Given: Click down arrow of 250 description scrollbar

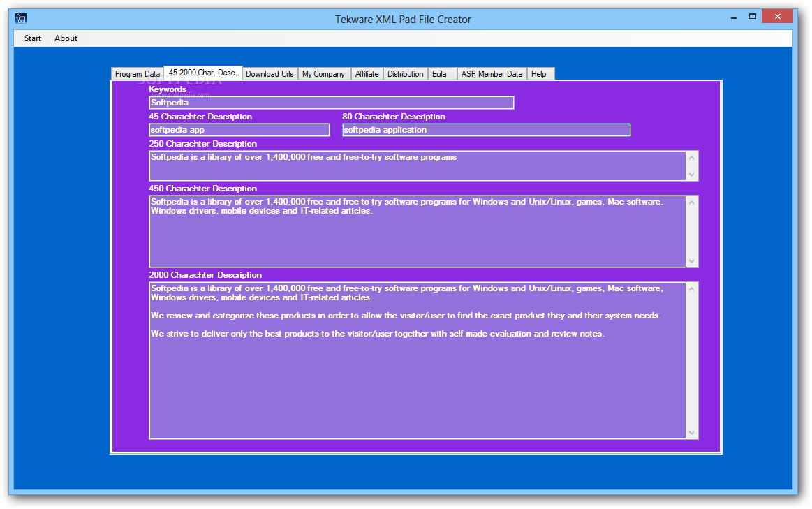Looking at the screenshot, I should [692, 175].
